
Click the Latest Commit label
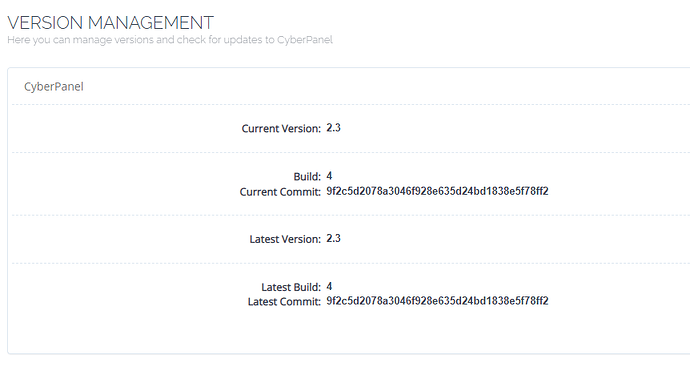284,301
